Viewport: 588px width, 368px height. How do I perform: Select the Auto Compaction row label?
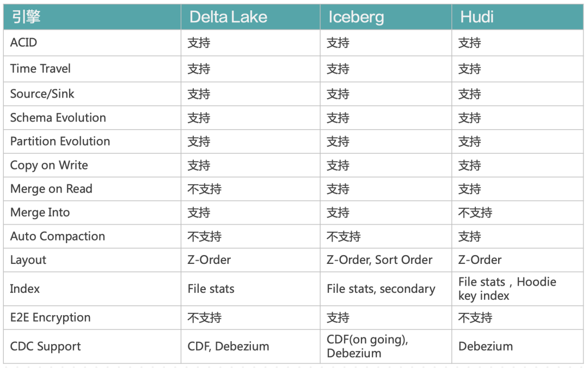(x=58, y=237)
